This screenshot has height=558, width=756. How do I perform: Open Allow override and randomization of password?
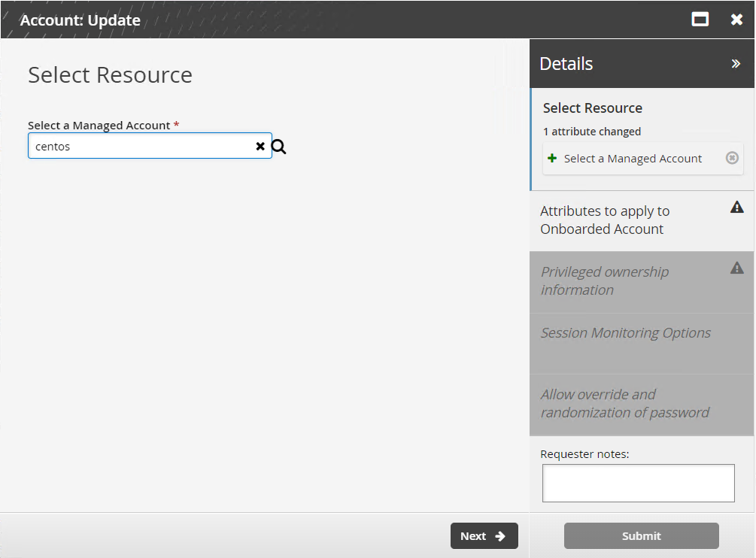coord(624,404)
